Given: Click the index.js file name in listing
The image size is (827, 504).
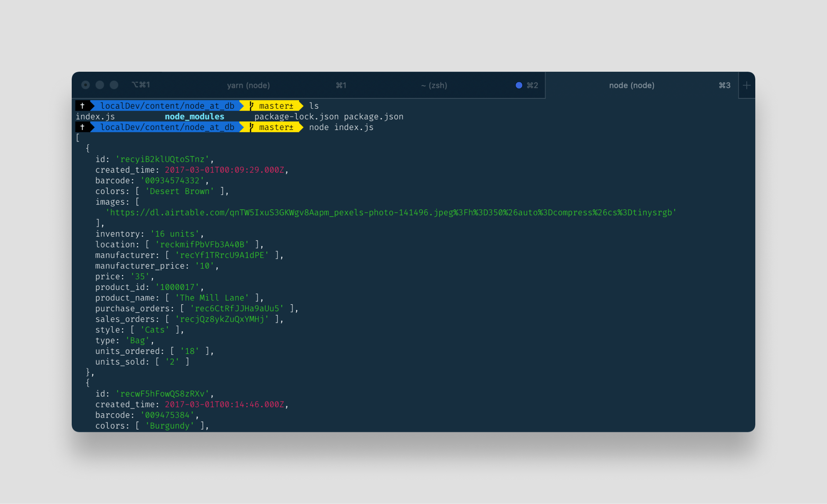Looking at the screenshot, I should pos(95,117).
